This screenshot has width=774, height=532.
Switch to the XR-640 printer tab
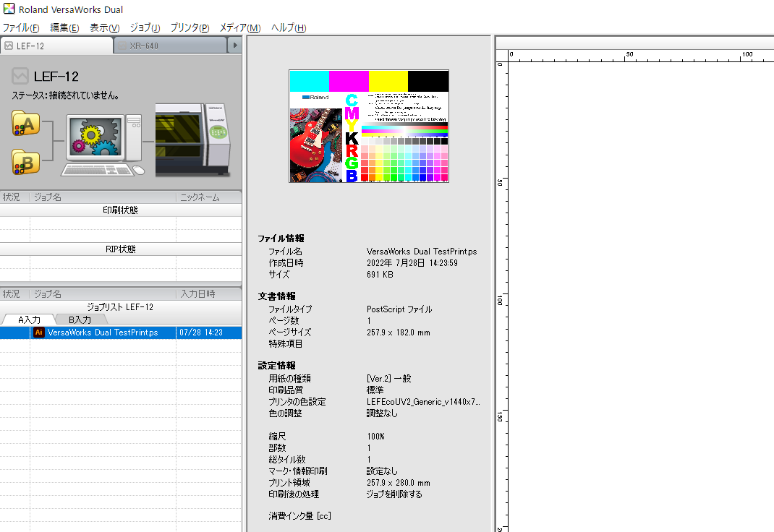tap(171, 46)
